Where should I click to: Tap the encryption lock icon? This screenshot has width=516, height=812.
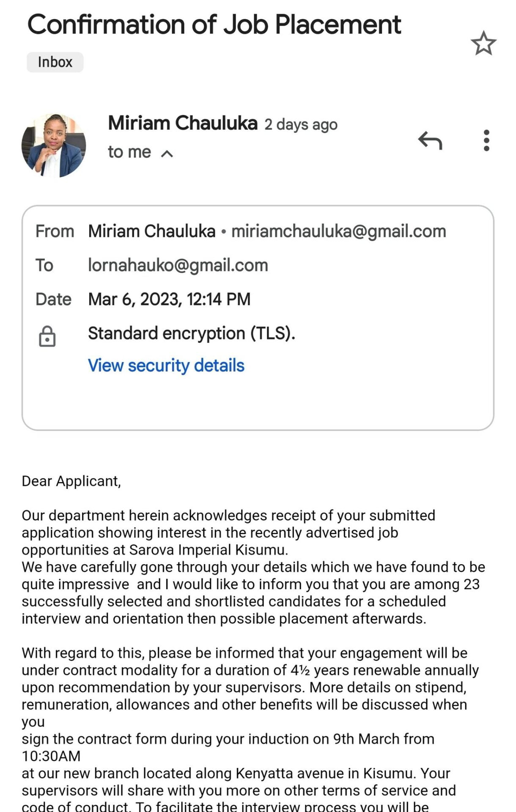(x=47, y=337)
